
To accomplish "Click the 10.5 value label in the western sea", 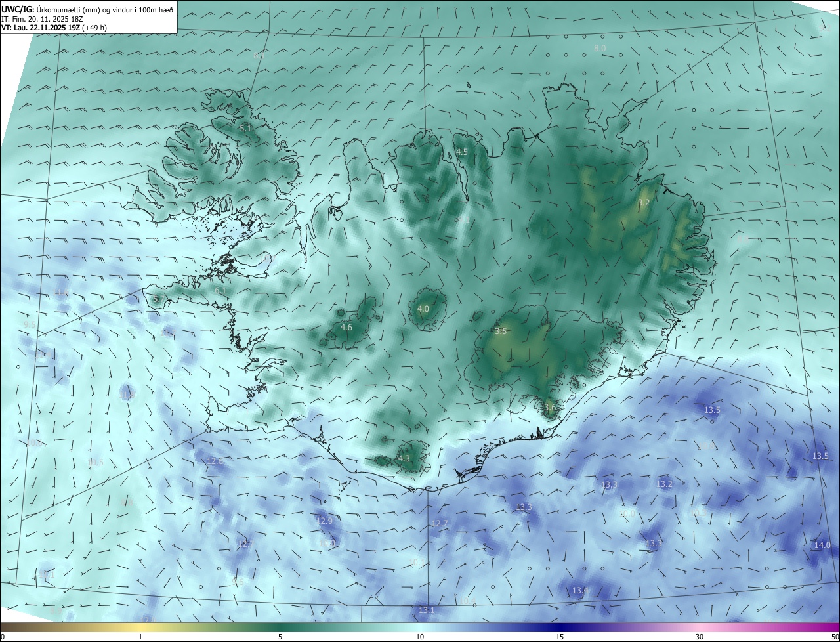I will pos(96,462).
